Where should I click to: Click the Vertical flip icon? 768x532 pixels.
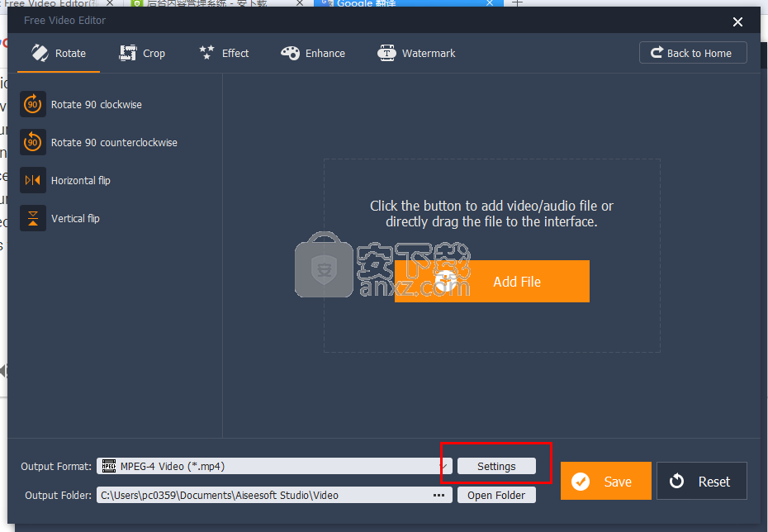(x=33, y=218)
